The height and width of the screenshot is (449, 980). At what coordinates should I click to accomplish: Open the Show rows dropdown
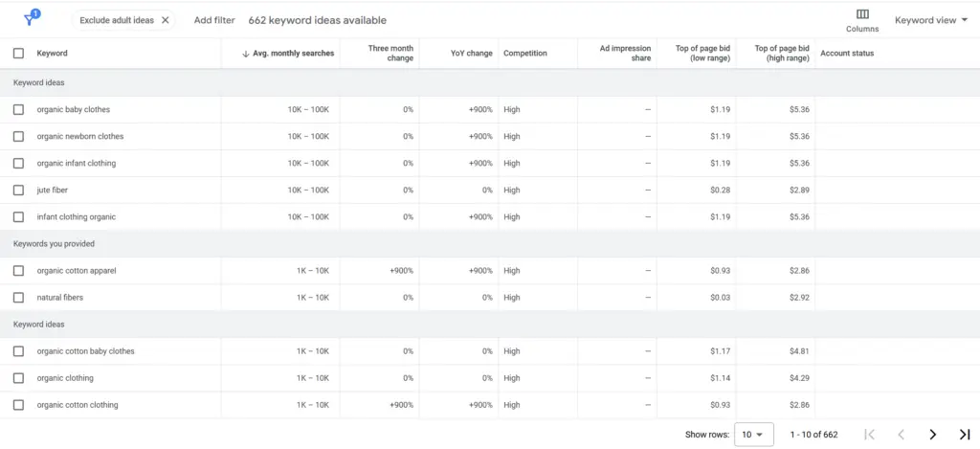pyautogui.click(x=754, y=434)
